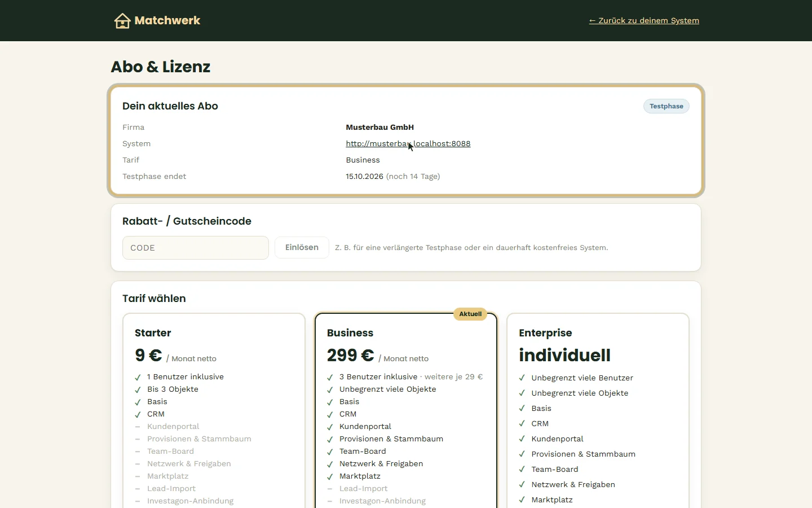Go back via 'Zurück zu deinem System' link

point(644,21)
